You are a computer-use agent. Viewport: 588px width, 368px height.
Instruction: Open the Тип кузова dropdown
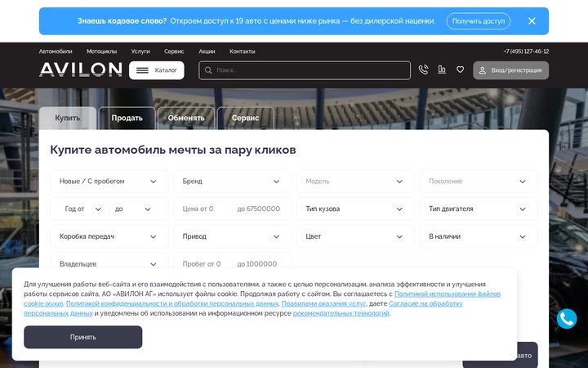click(355, 209)
